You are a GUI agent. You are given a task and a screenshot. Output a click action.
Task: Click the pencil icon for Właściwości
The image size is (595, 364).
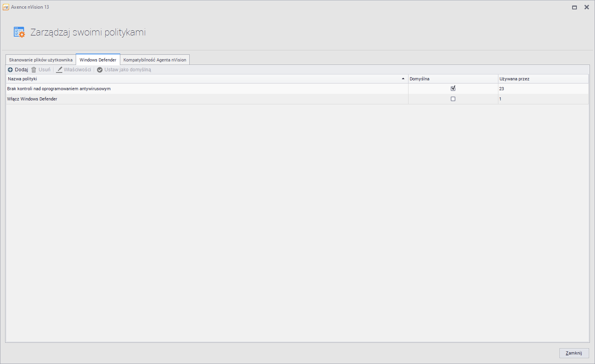pos(59,70)
